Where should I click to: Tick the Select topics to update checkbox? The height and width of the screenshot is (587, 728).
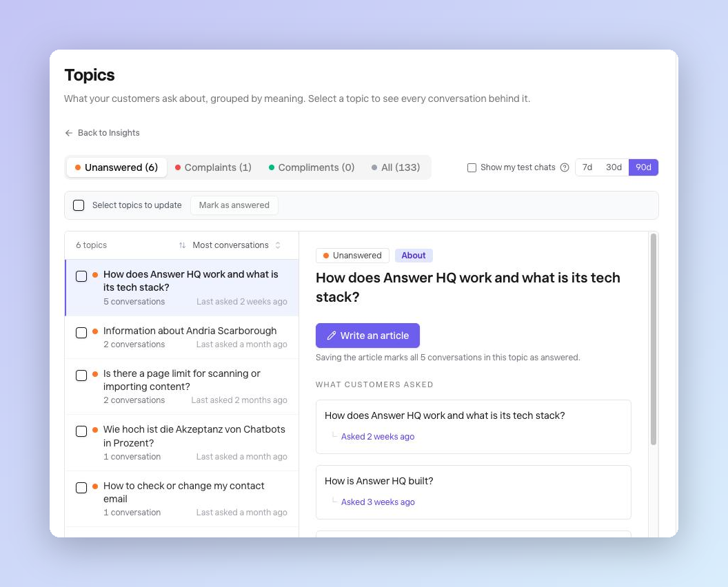tap(79, 205)
